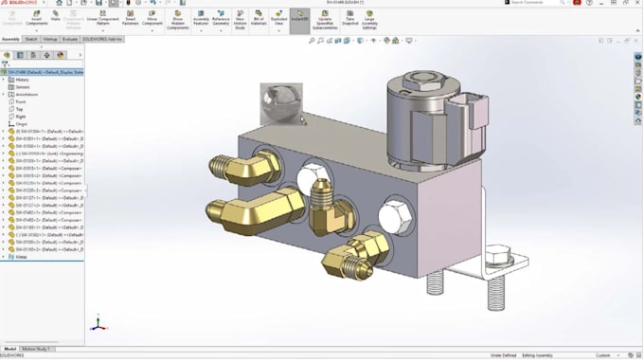Click Editing Assembly in status bar
This screenshot has height=363, width=644.
point(537,355)
